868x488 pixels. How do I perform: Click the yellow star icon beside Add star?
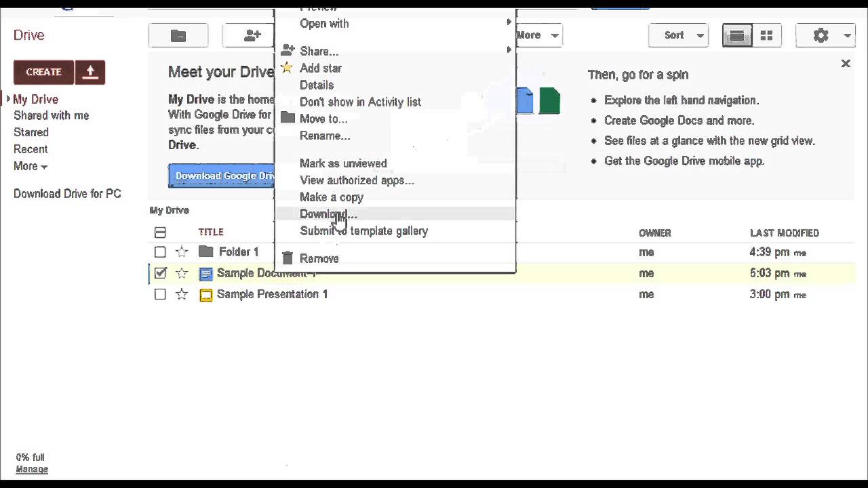[x=287, y=68]
